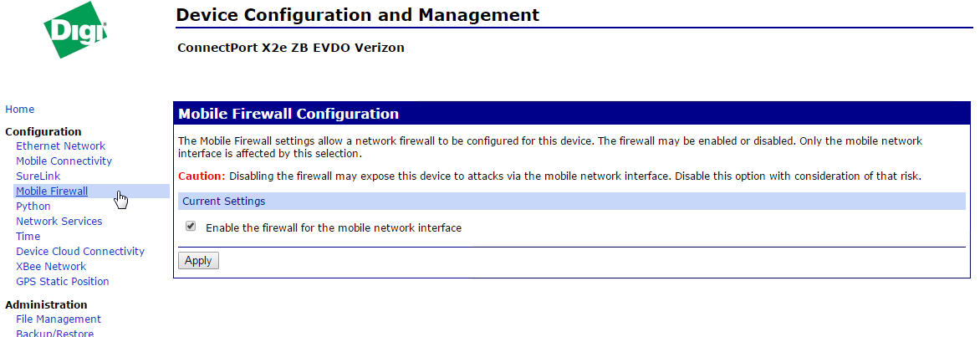This screenshot has width=980, height=337.
Task: Click the Digi logo icon
Action: [74, 32]
